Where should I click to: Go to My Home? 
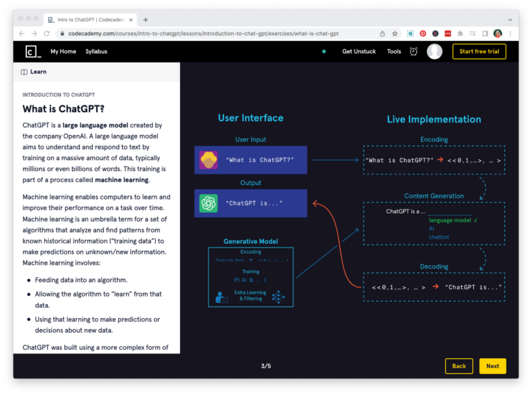pyautogui.click(x=63, y=51)
